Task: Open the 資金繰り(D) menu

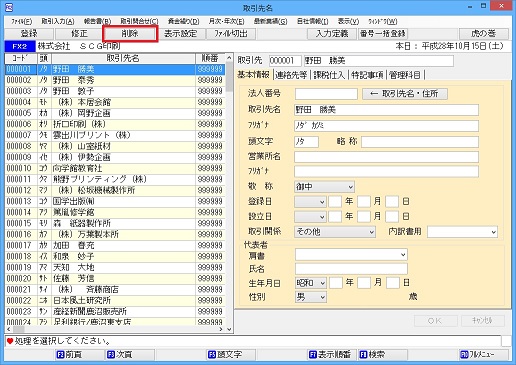Action: 183,21
